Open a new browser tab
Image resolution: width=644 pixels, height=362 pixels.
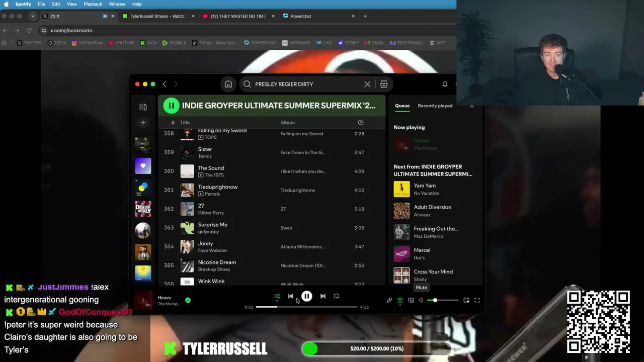click(365, 16)
